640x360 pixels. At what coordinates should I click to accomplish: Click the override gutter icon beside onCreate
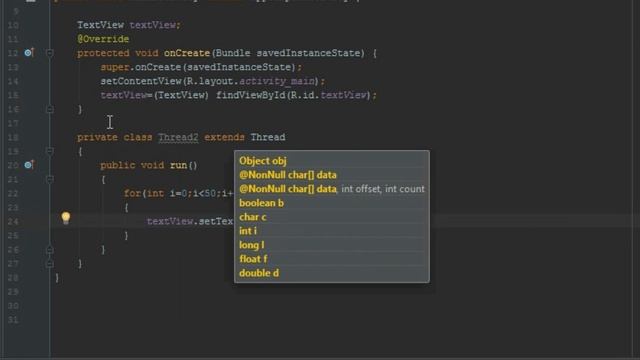[x=29, y=53]
